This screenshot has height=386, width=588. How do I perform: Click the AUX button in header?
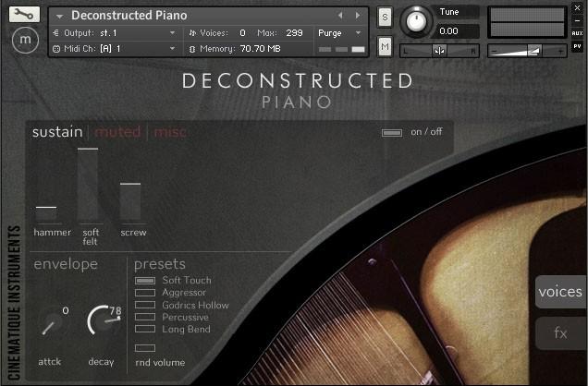coord(577,33)
